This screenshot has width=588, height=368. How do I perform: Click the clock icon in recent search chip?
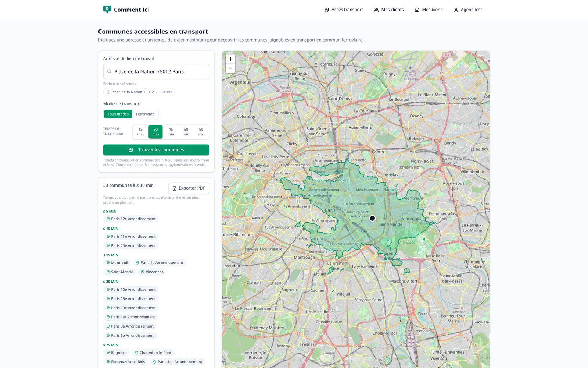(x=108, y=92)
